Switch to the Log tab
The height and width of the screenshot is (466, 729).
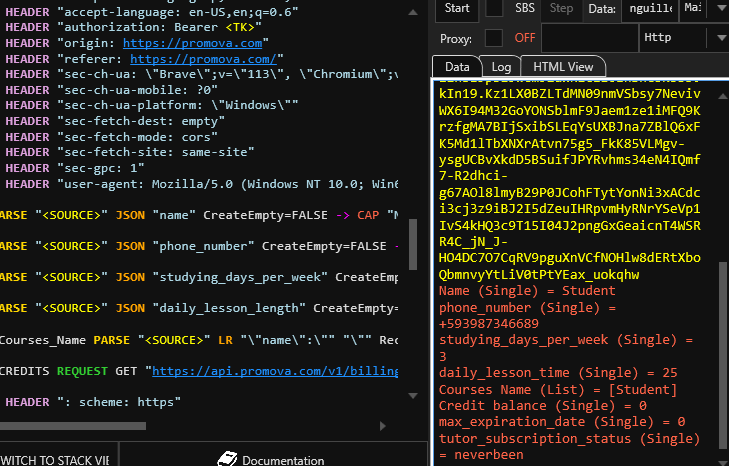[501, 67]
